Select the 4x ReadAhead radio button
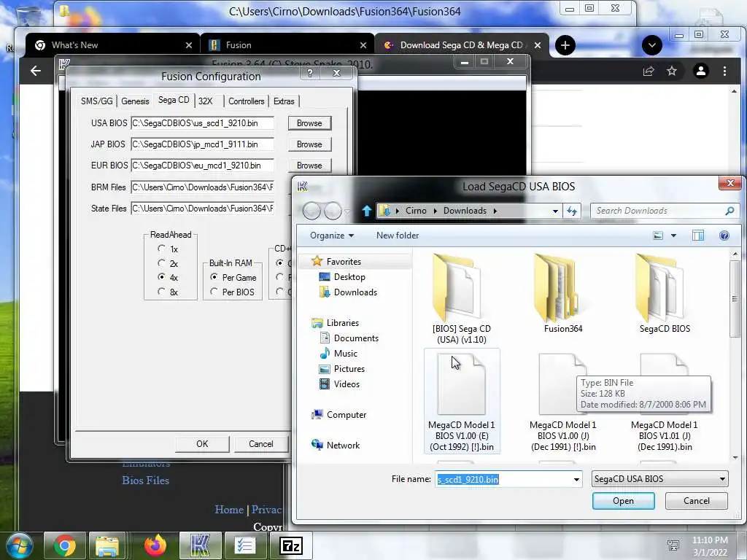Viewport: 747px width, 560px height. click(161, 276)
